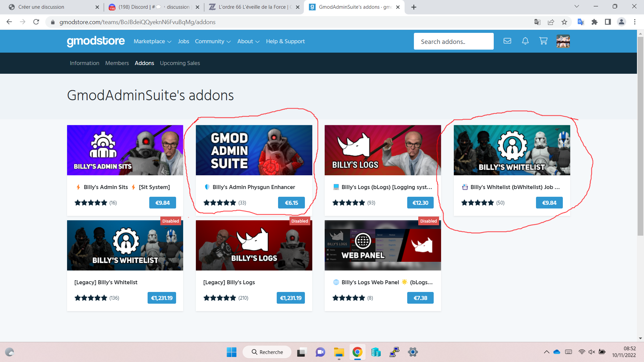Open Help & Support menu link
This screenshot has height=362, width=644.
click(285, 41)
